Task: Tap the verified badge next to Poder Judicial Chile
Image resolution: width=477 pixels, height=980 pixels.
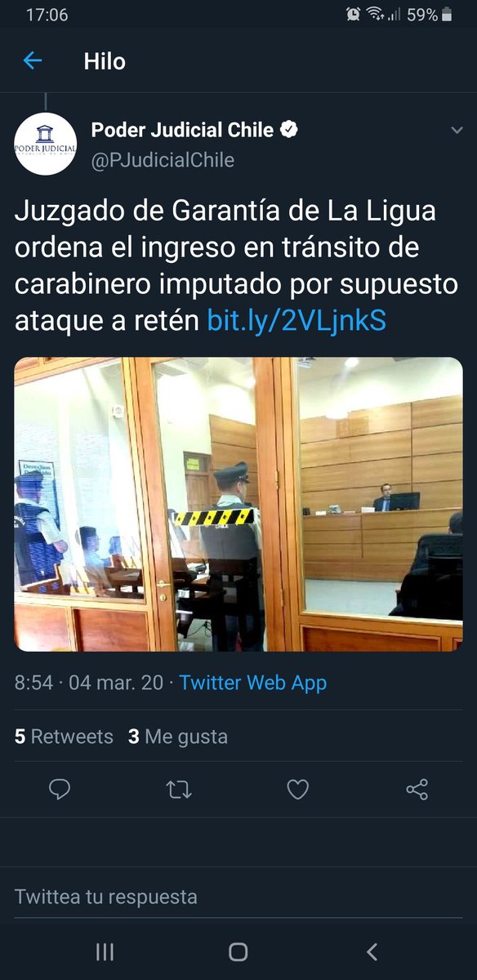Action: (289, 130)
